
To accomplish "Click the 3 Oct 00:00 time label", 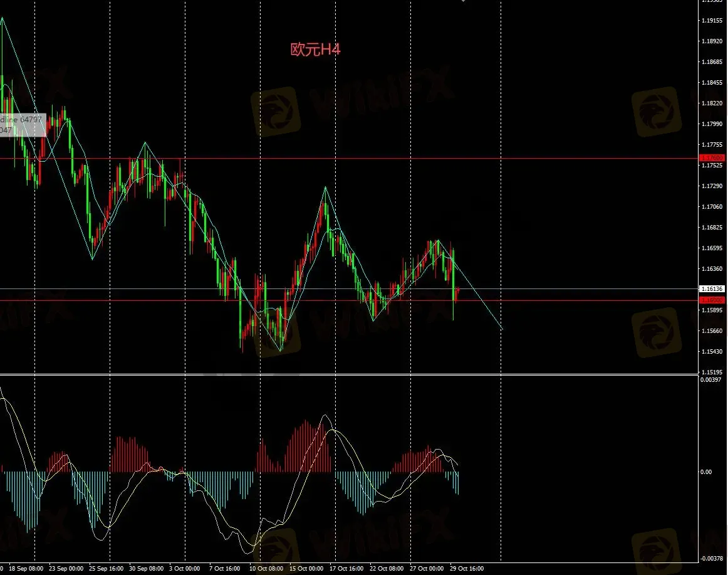I will click(185, 569).
